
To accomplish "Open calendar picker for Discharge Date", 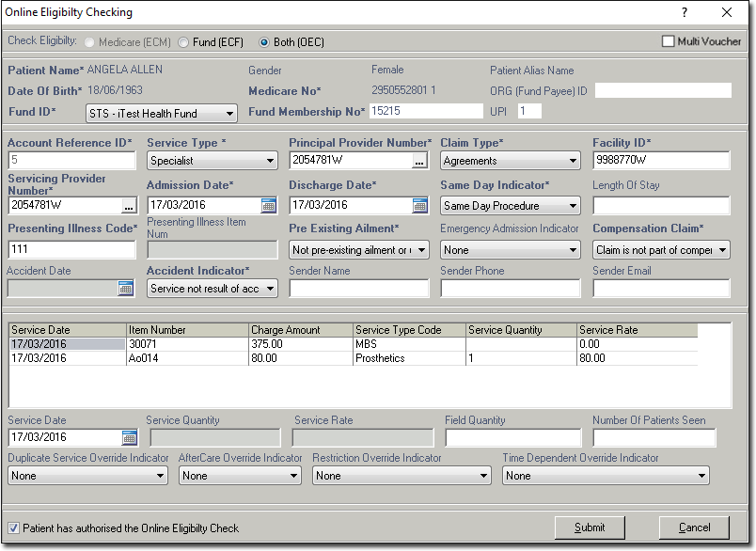I will tap(420, 206).
